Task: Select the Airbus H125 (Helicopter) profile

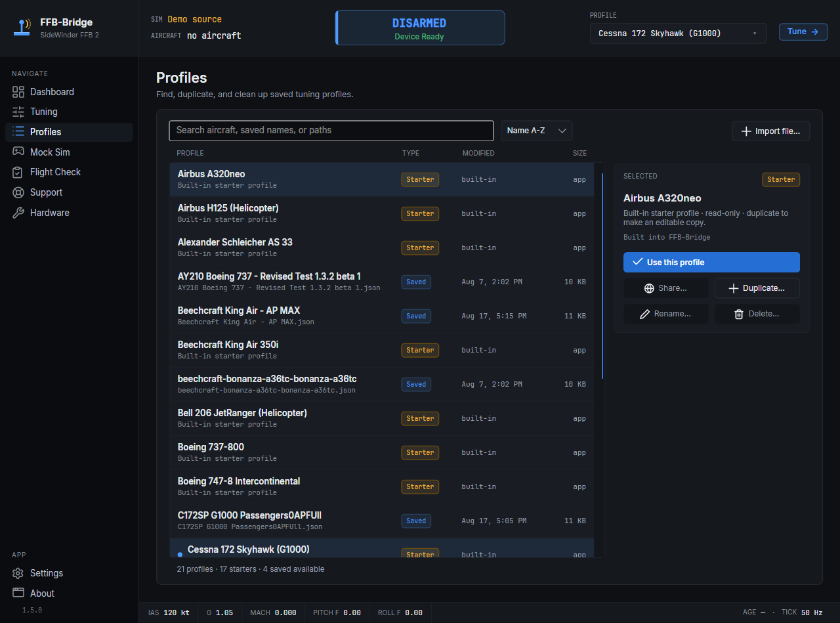Action: pyautogui.click(x=382, y=213)
